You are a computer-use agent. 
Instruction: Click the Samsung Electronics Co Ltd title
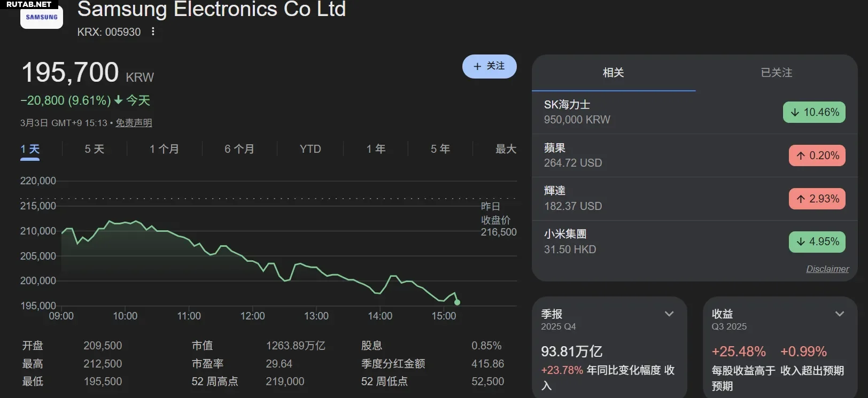pyautogui.click(x=212, y=9)
